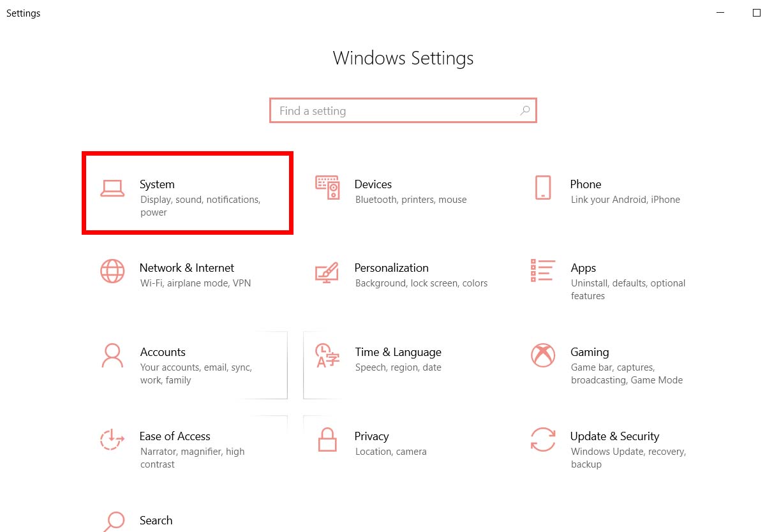Click the Devices keyboard and speaker icon
Screen dimensions: 765x532
click(x=327, y=188)
